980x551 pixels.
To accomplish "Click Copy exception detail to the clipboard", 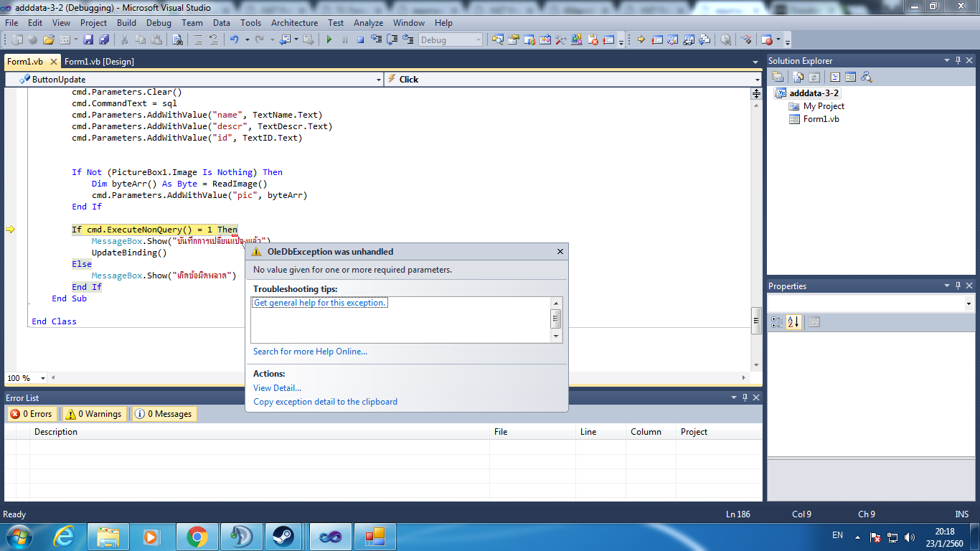I will tap(325, 402).
